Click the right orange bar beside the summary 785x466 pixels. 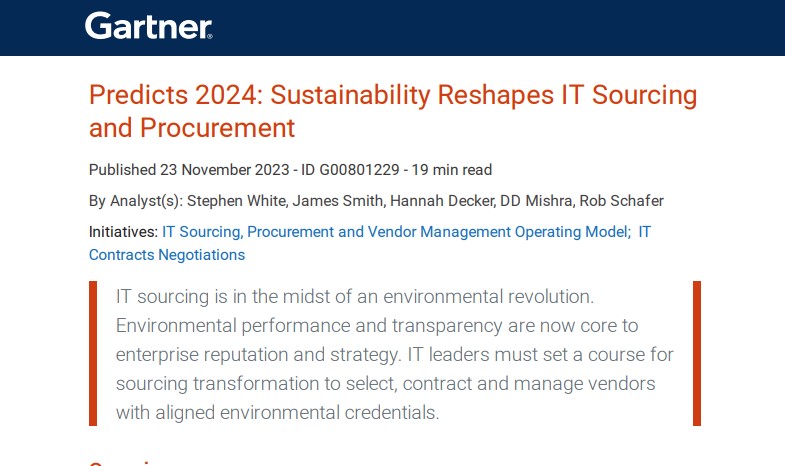(697, 354)
